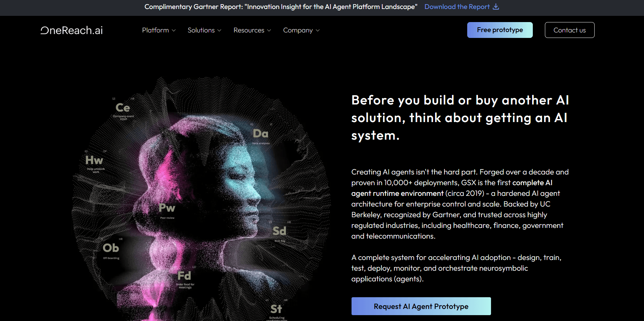Select the 'Ob' Off-boarding element tile
Viewport: 644px width, 321px height.
click(111, 248)
